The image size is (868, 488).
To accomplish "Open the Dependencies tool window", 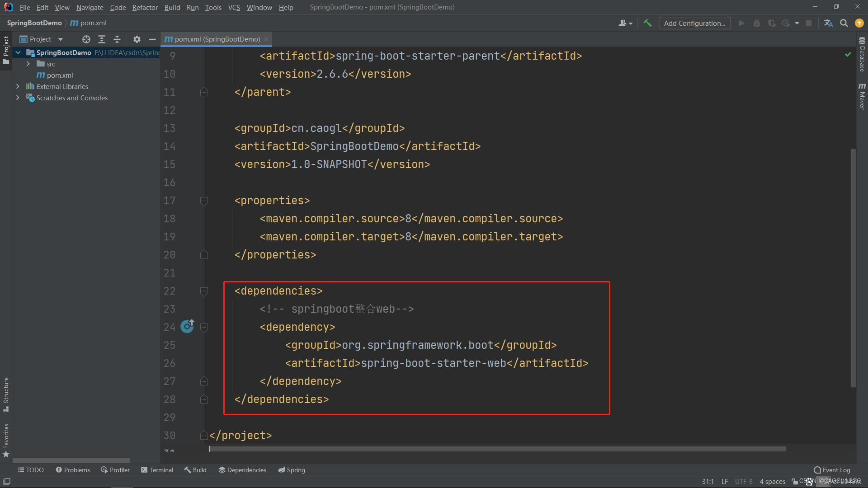I will point(242,470).
